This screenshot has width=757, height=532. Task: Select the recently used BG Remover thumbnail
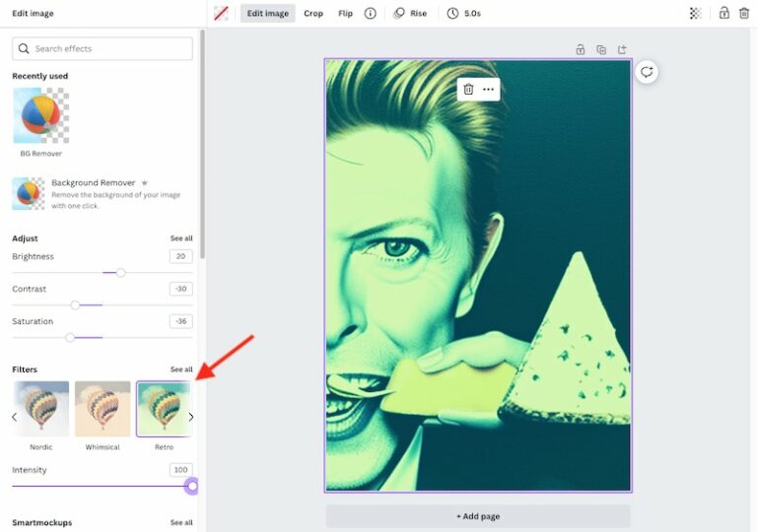pyautogui.click(x=41, y=115)
